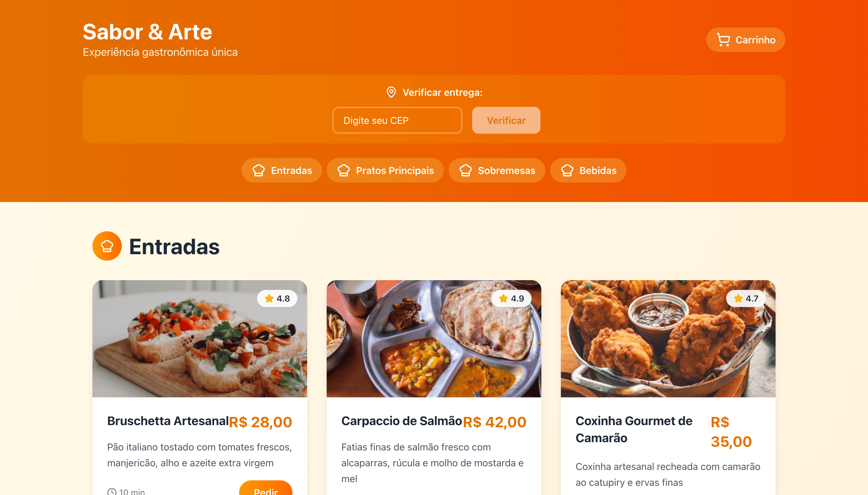
Task: Click the orange Entradas section heading icon
Action: point(107,246)
